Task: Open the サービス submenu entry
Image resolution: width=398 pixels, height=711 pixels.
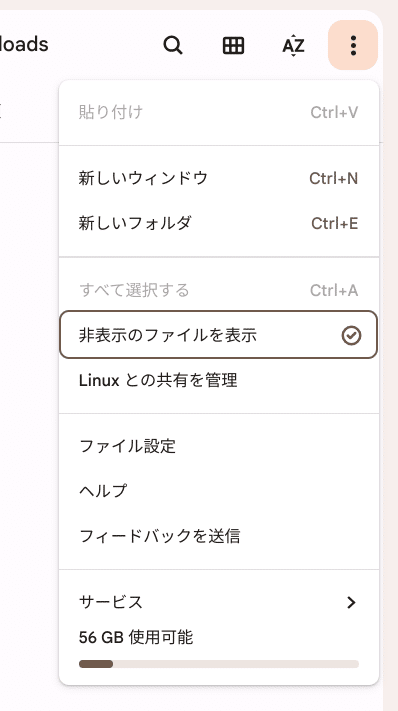Action: (x=218, y=602)
